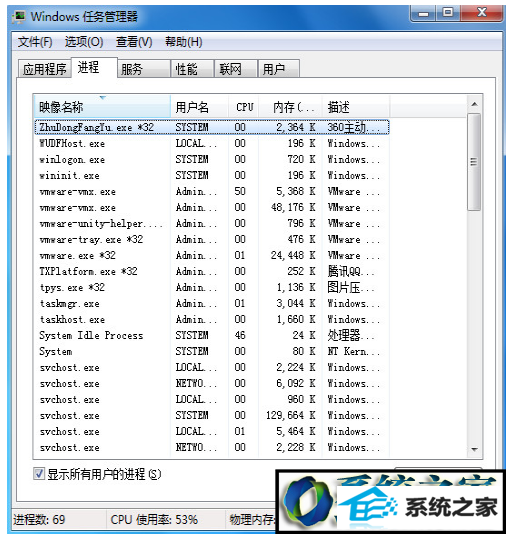Select svchost.exe with 6,092 K memory
The image size is (506, 534).
[x=212, y=383]
